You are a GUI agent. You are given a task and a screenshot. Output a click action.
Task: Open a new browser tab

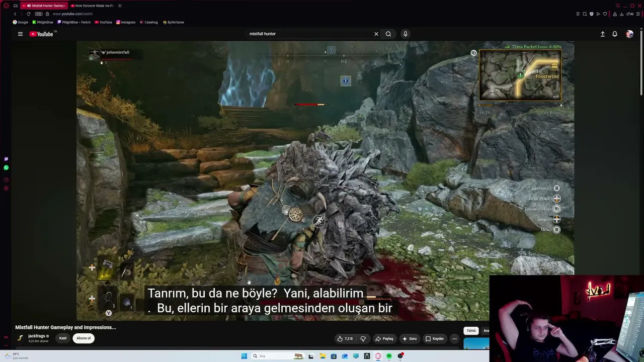(120, 6)
